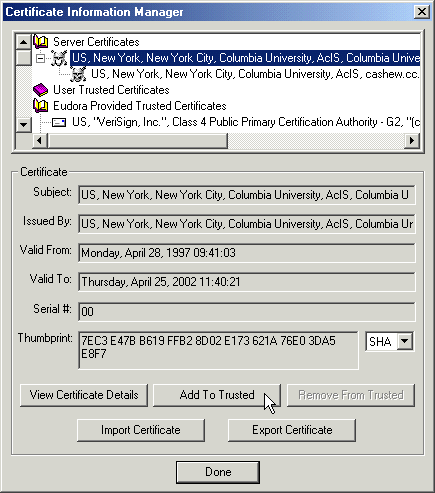Click inside the Thumbprint text field

[218, 350]
